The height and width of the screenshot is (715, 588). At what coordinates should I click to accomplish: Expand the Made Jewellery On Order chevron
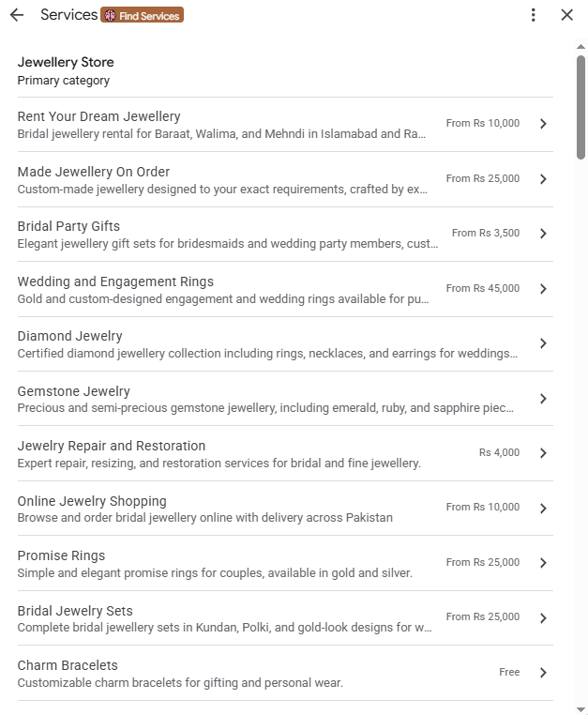tap(543, 178)
